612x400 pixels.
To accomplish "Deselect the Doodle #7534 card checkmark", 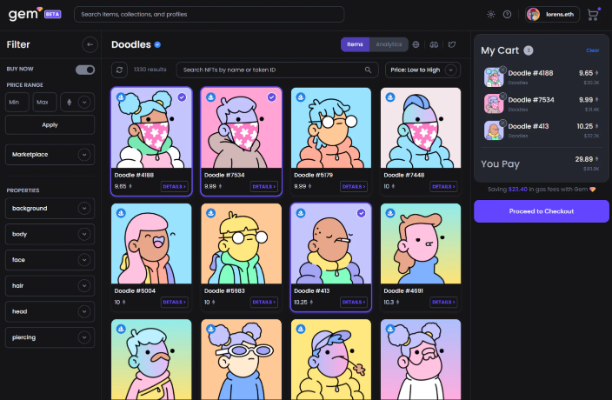I will pos(272,97).
